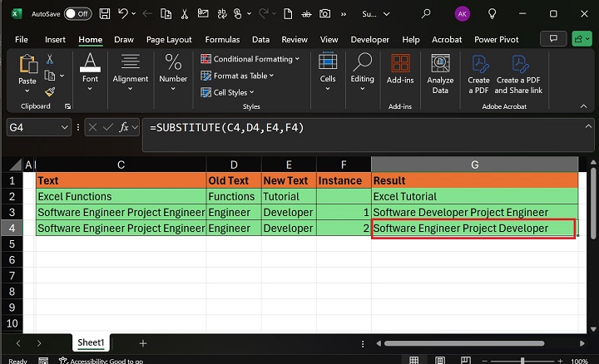Click the Save icon in title bar

pyautogui.click(x=103, y=13)
